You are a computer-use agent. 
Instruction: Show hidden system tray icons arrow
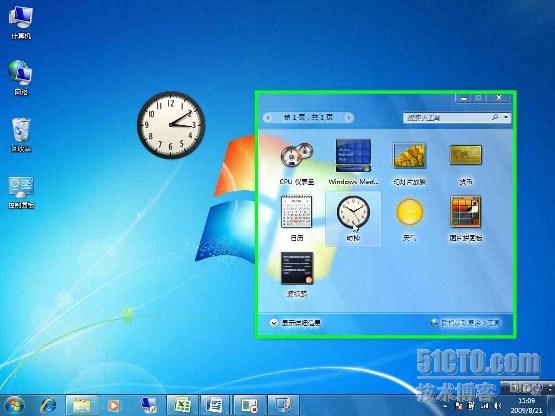tap(445, 405)
